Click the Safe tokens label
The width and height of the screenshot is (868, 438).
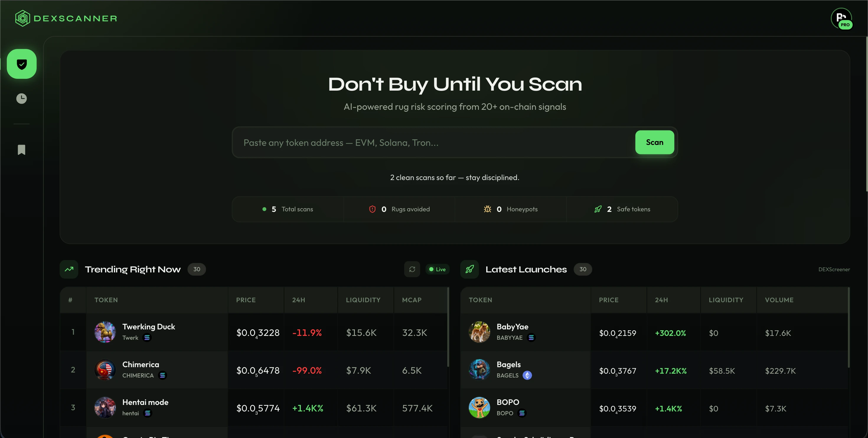pos(634,209)
